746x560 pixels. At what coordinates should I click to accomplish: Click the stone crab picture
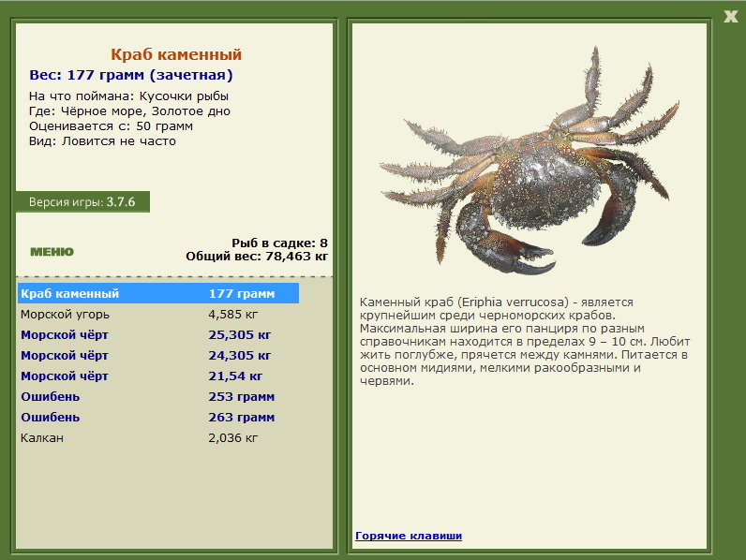tap(530, 162)
